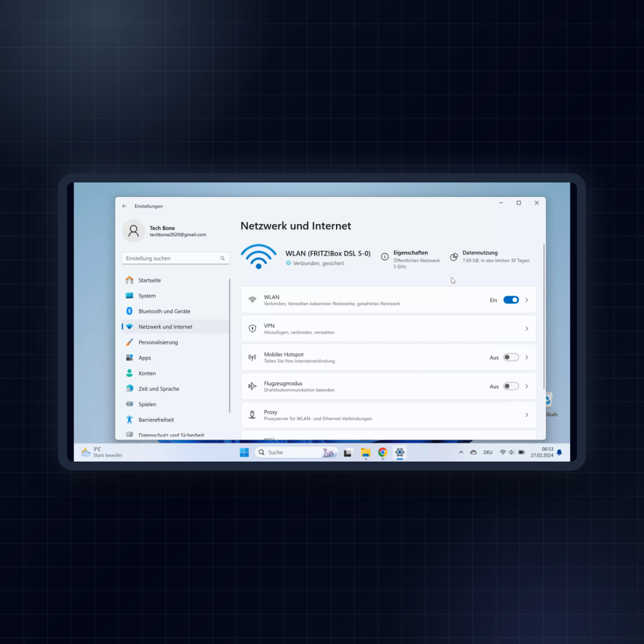Click the Mobiler Hotspot antenna icon
The height and width of the screenshot is (644, 644).
(x=252, y=357)
